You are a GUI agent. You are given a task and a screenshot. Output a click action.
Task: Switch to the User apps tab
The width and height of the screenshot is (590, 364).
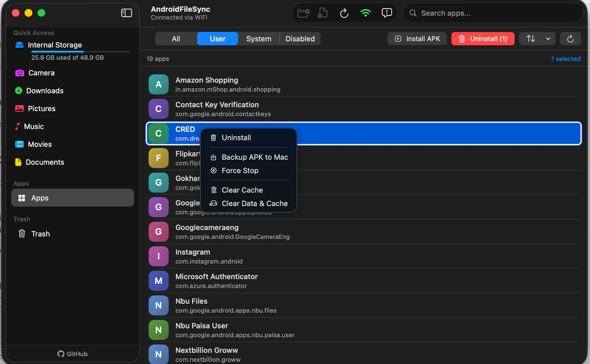218,39
